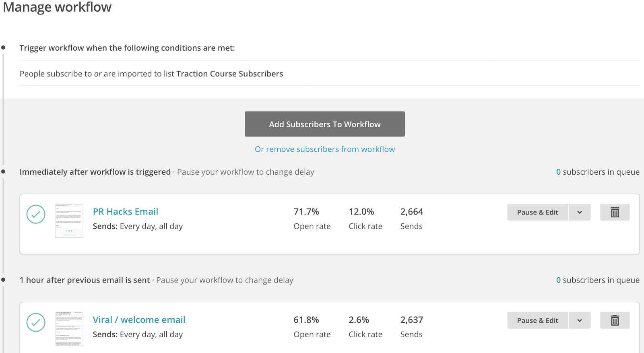Image resolution: width=644 pixels, height=353 pixels.
Task: Expand dropdown arrow beside Viral email Pause & Edit
Action: pyautogui.click(x=580, y=320)
